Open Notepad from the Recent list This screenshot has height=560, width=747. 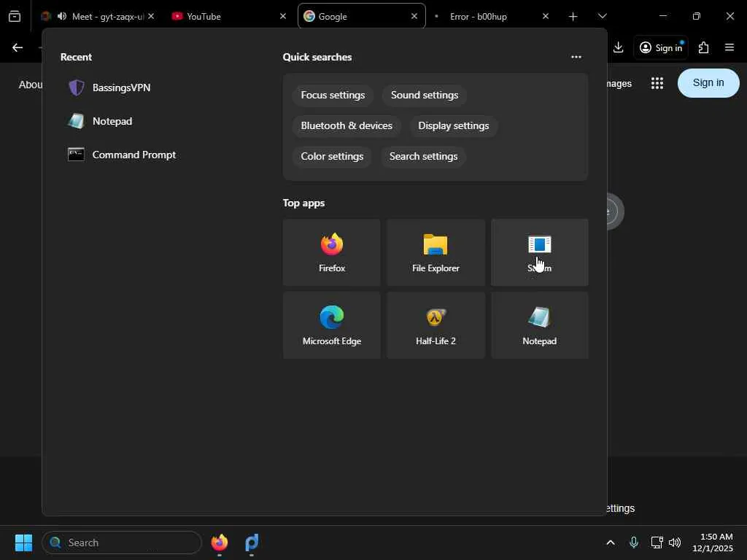(100, 121)
